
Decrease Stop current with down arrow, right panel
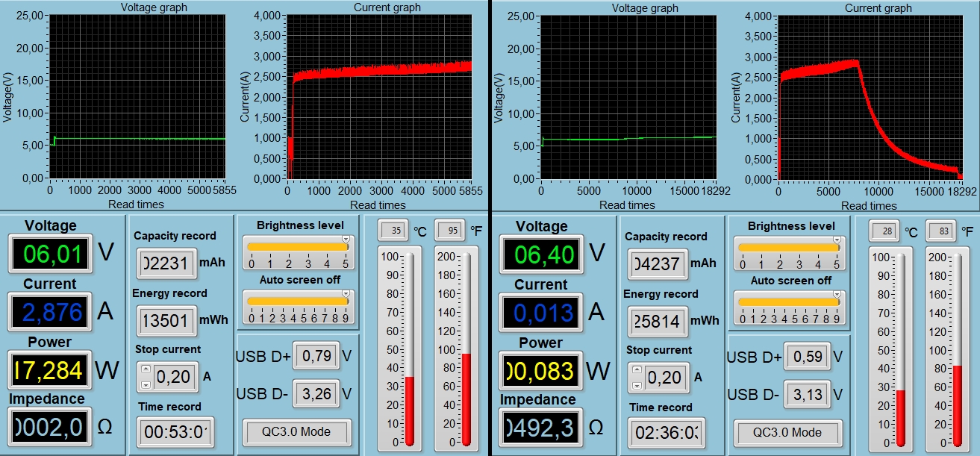(x=637, y=385)
